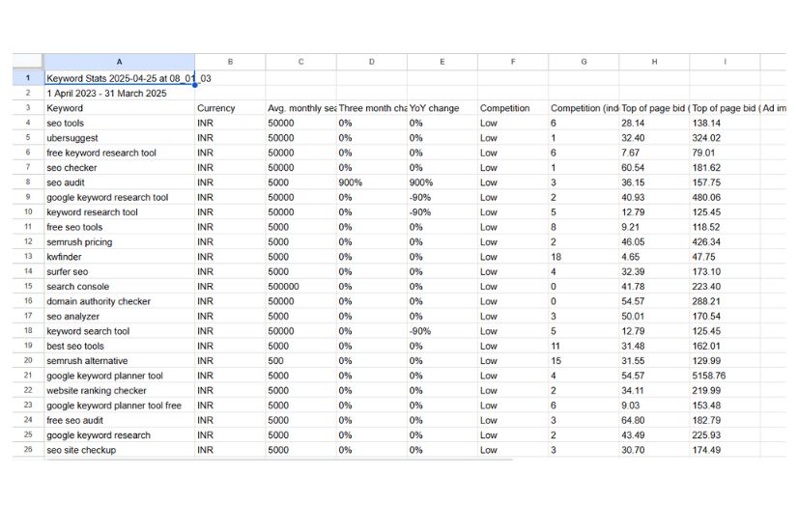Viewport: 798px width, 532px height.
Task: Click the 'search console' keyword cell
Action: click(x=119, y=287)
